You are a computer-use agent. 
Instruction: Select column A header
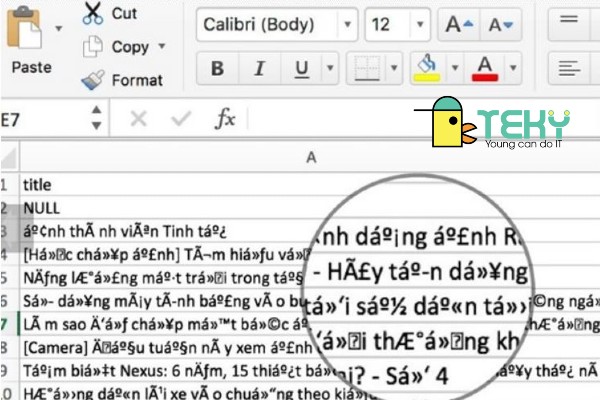pos(311,157)
